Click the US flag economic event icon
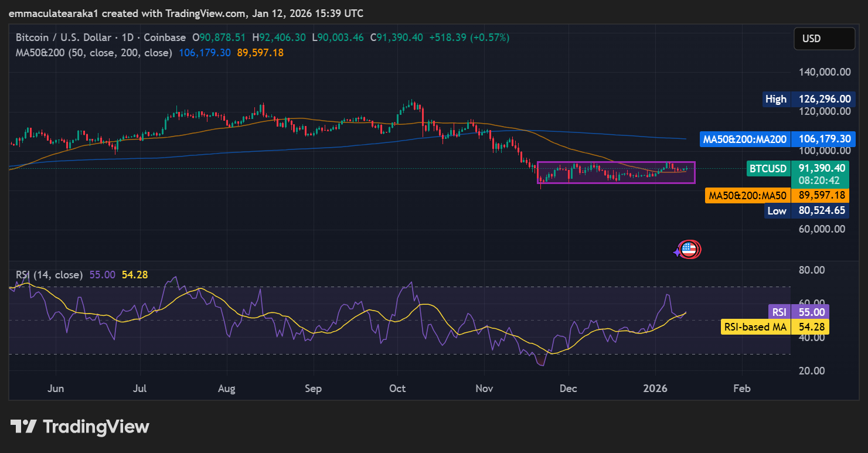This screenshot has height=453, width=868. (690, 250)
